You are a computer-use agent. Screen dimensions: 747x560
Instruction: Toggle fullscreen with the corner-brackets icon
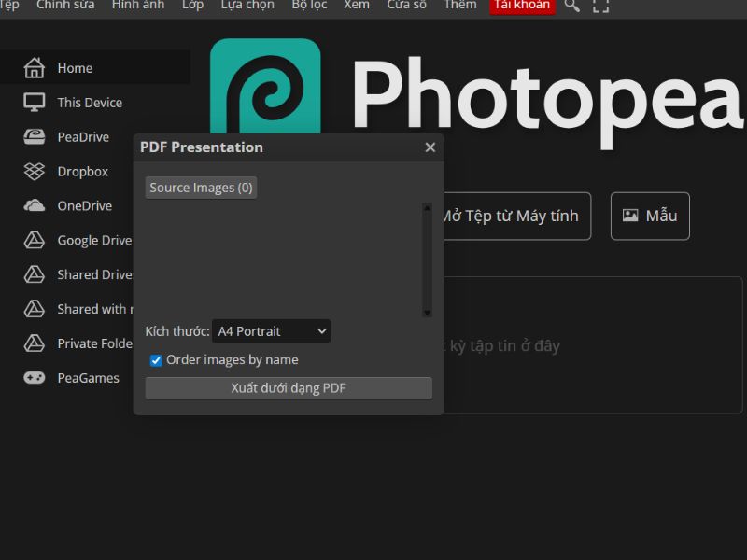pos(600,6)
